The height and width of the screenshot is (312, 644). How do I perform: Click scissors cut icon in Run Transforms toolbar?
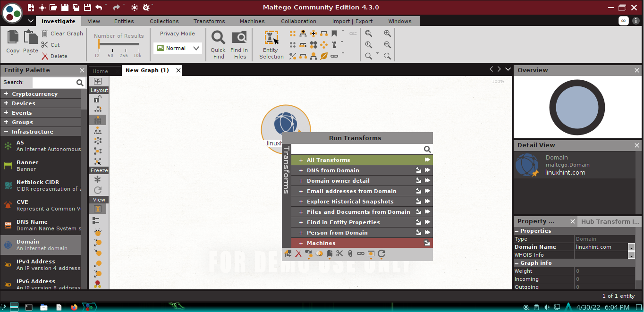339,254
